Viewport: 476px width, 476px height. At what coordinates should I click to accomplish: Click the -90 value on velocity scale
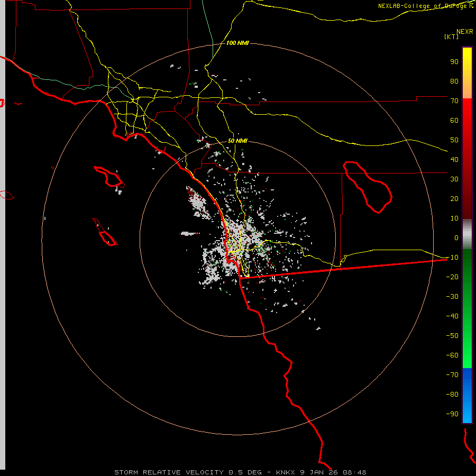(452, 414)
